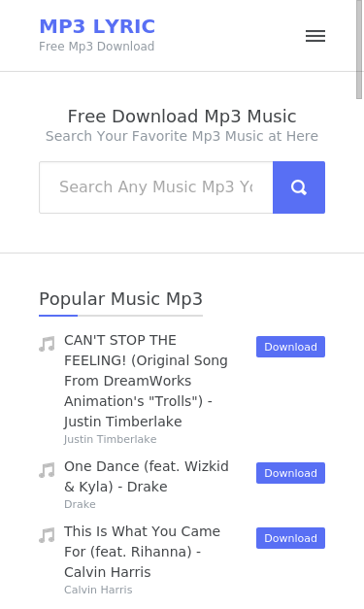Click the Free Mp3 Download tagline
Viewport: 364px width, 609px height.
[x=97, y=47]
